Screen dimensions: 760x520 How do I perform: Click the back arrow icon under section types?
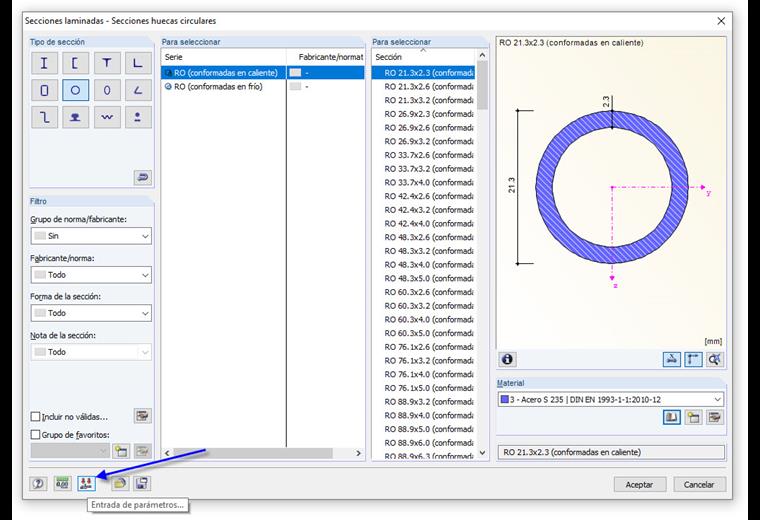(142, 177)
